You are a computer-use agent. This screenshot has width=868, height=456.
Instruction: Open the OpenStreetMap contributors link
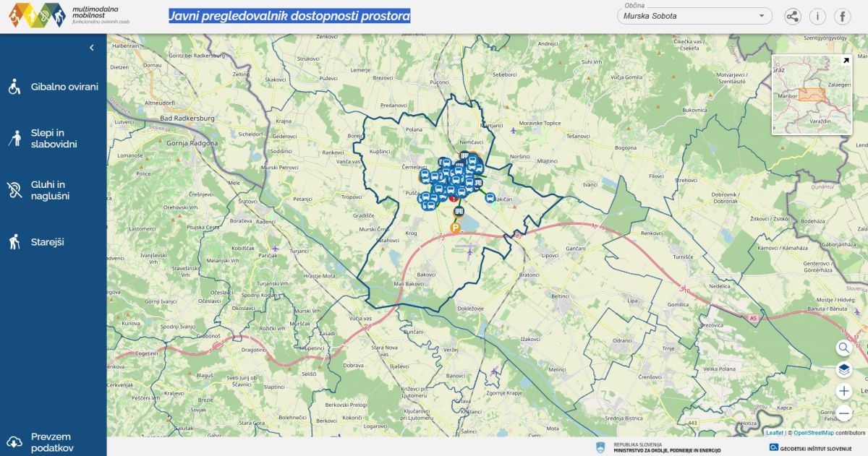(x=814, y=433)
